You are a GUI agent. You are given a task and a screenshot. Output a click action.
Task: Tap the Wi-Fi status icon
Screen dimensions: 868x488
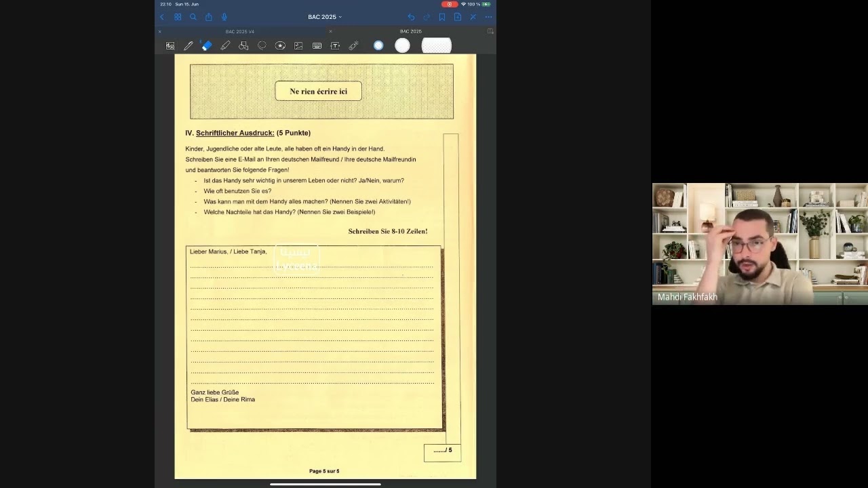464,4
